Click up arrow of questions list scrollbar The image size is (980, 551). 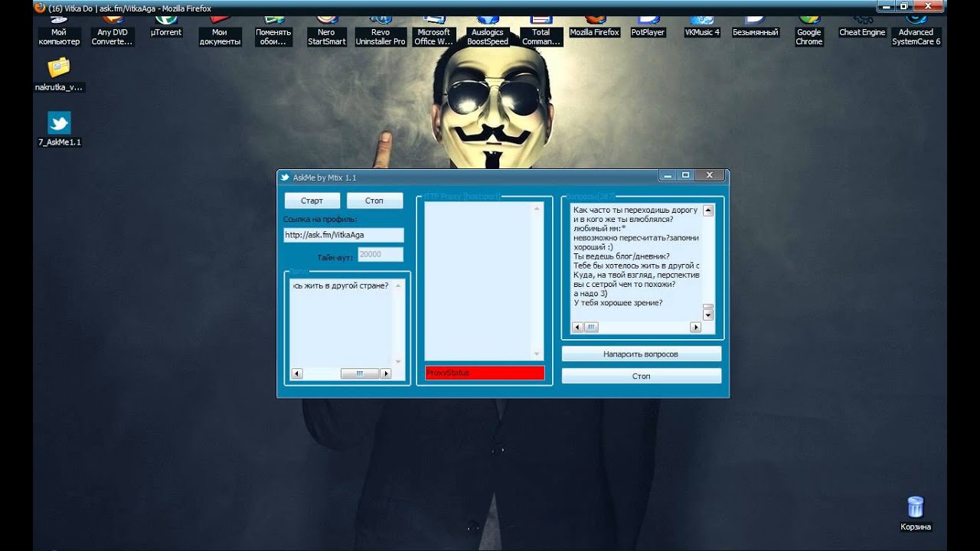[708, 210]
